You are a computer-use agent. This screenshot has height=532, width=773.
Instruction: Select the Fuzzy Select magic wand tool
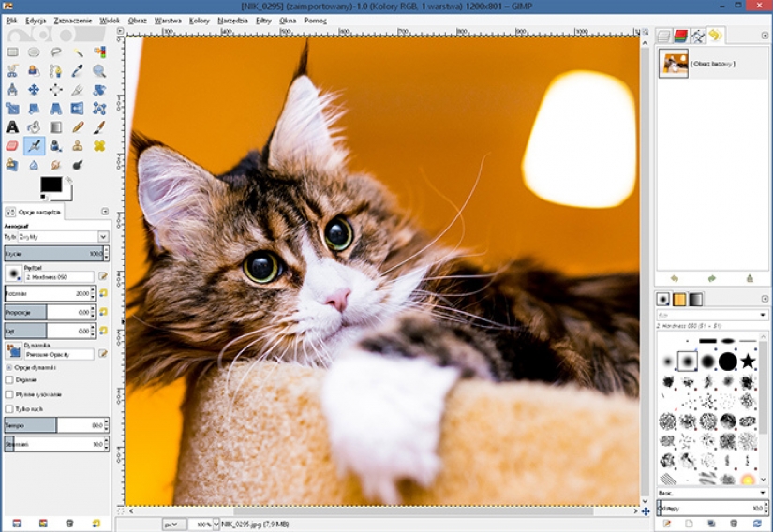pos(77,52)
